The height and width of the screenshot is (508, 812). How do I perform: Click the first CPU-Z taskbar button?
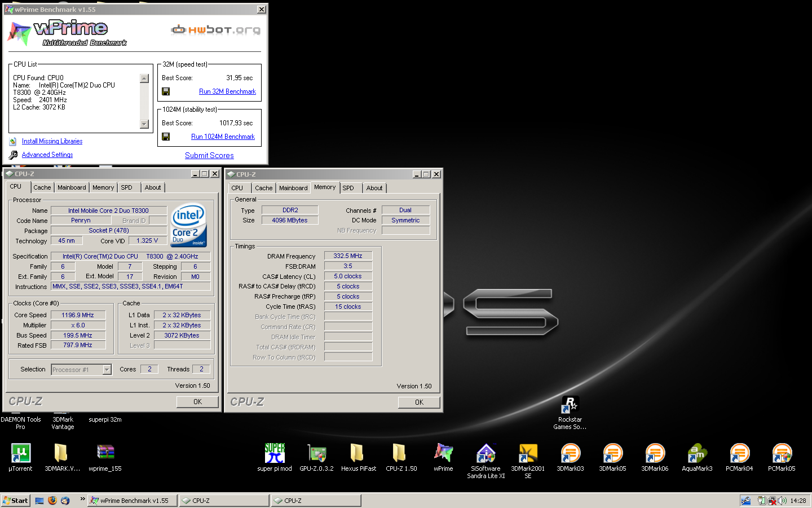point(224,500)
